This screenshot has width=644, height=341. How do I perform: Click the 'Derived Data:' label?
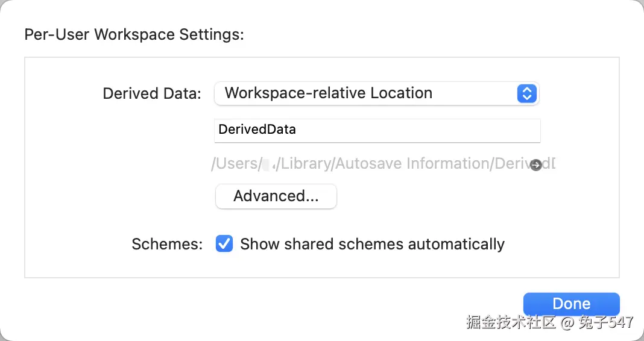[152, 94]
